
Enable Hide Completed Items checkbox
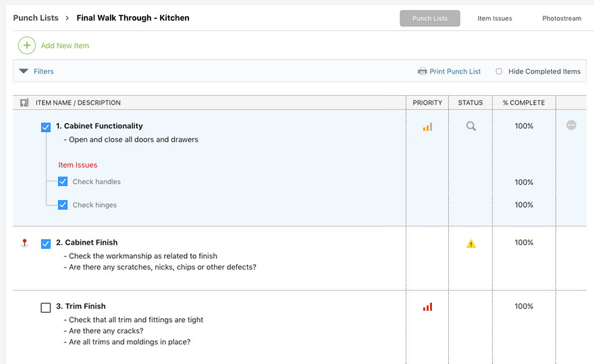[499, 71]
